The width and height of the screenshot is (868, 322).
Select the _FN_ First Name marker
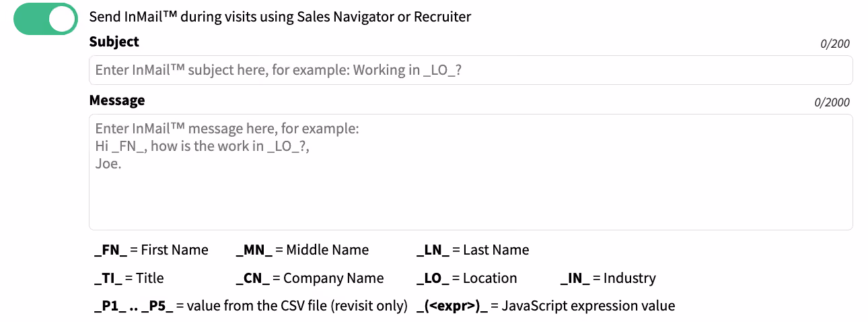click(x=111, y=250)
